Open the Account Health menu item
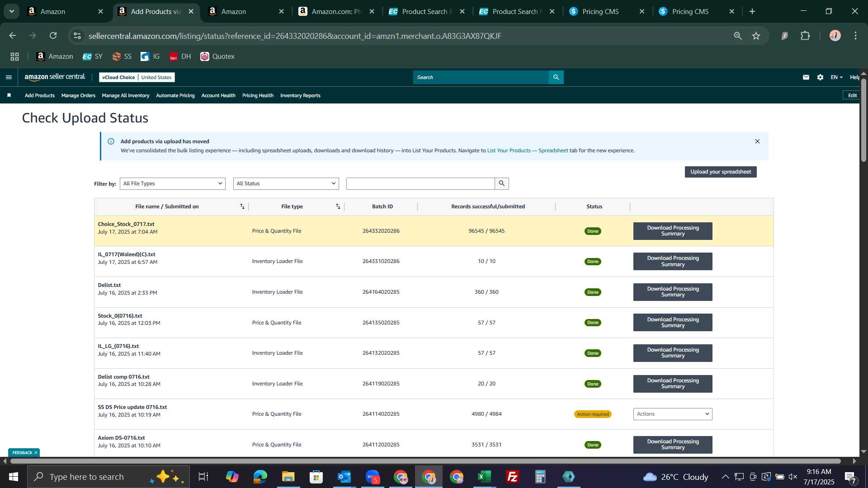The height and width of the screenshot is (488, 868). tap(218, 95)
